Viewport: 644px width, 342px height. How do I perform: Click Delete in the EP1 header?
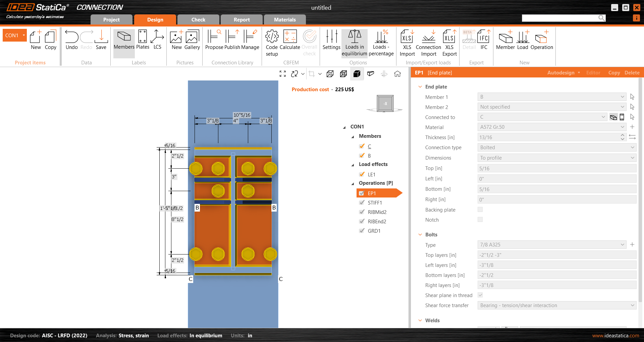(632, 73)
